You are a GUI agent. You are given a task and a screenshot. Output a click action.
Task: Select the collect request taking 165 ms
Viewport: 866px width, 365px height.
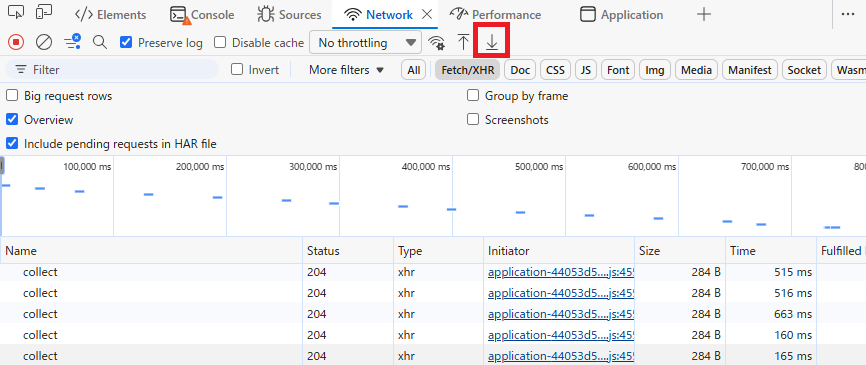pos(433,355)
